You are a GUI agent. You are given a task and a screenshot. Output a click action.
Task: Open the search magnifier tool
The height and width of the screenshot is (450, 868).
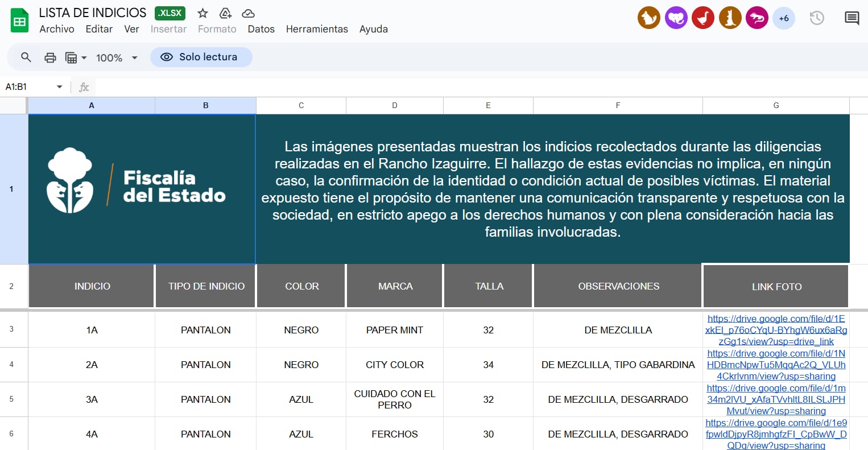click(x=26, y=57)
